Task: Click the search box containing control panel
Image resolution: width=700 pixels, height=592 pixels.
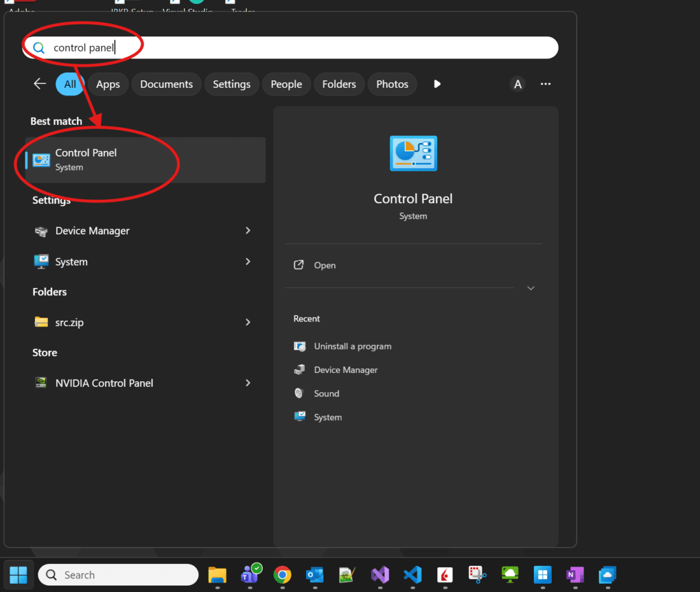Action: pos(290,48)
